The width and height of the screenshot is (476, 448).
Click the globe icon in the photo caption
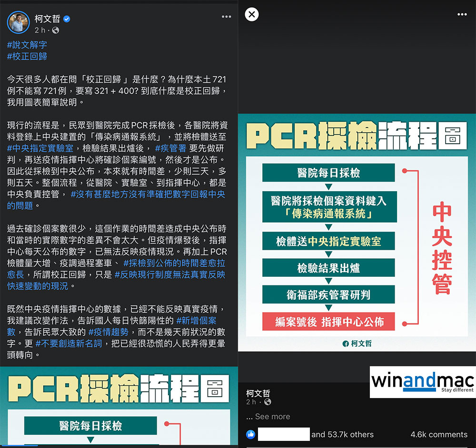(268, 402)
